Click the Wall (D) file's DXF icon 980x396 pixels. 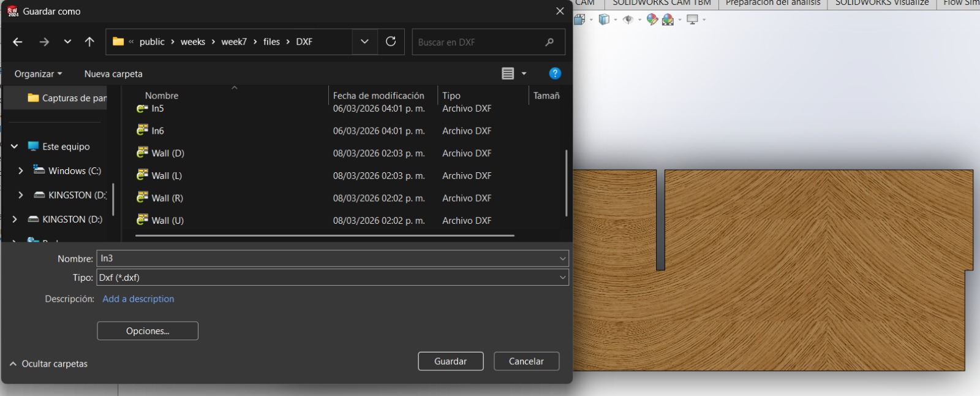142,152
